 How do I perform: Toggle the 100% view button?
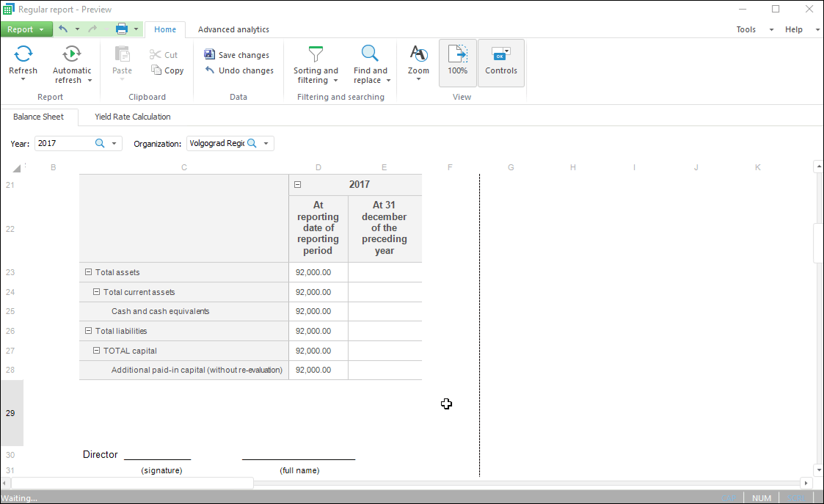point(458,62)
